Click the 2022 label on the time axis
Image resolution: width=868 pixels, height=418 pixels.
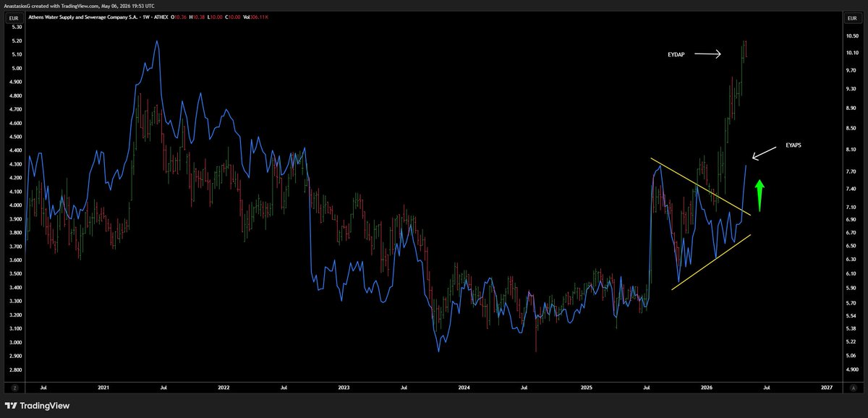click(224, 388)
